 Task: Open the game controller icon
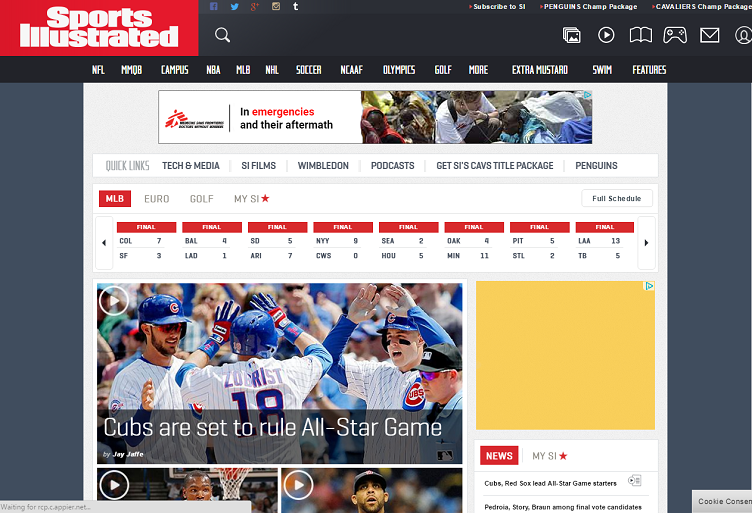675,35
